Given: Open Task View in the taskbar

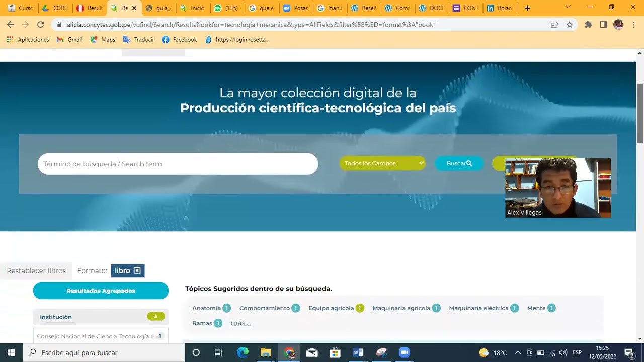Looking at the screenshot, I should click(219, 352).
